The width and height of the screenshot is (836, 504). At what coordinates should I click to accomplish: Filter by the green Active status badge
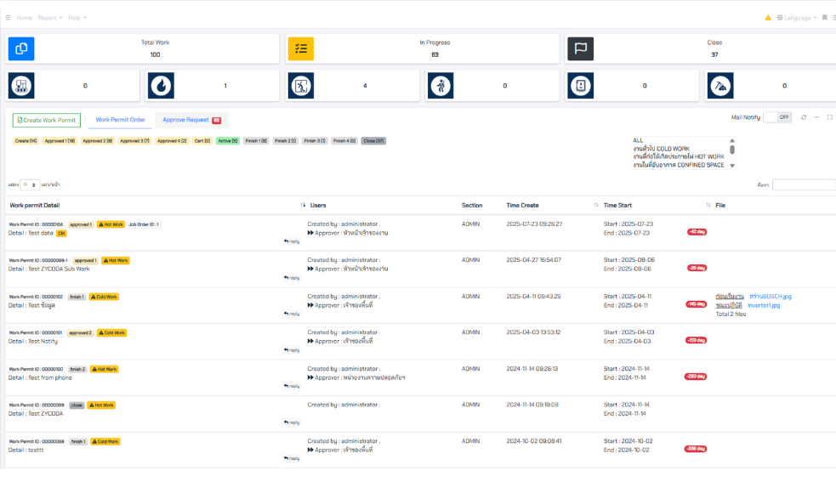coord(227,141)
